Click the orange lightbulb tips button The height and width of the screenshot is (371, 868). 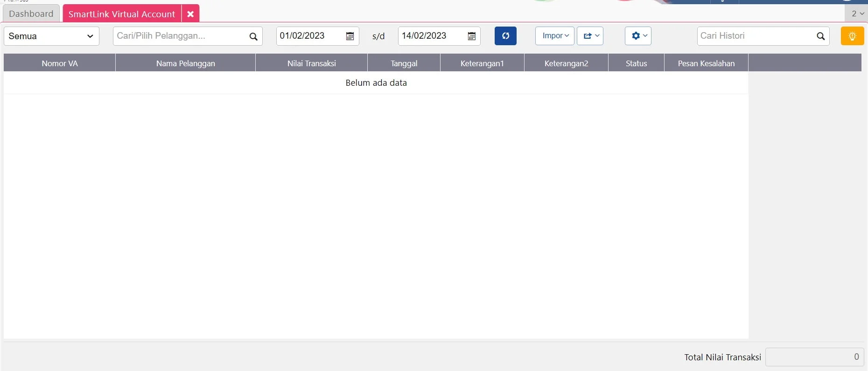(x=852, y=36)
